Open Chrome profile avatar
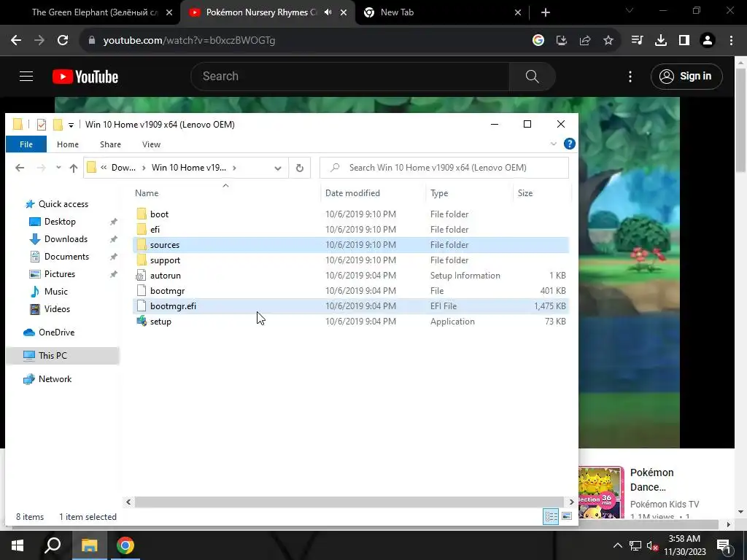 (x=708, y=41)
